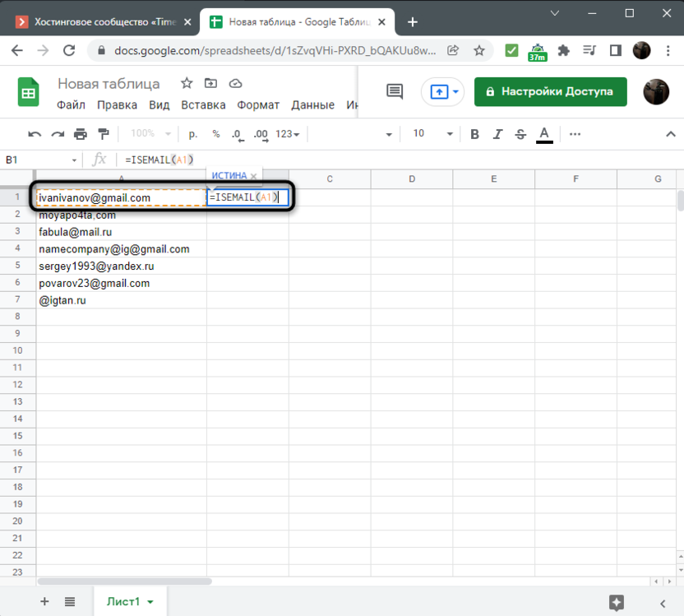Image resolution: width=684 pixels, height=616 pixels.
Task: Open the font size dropdown
Action: [450, 134]
